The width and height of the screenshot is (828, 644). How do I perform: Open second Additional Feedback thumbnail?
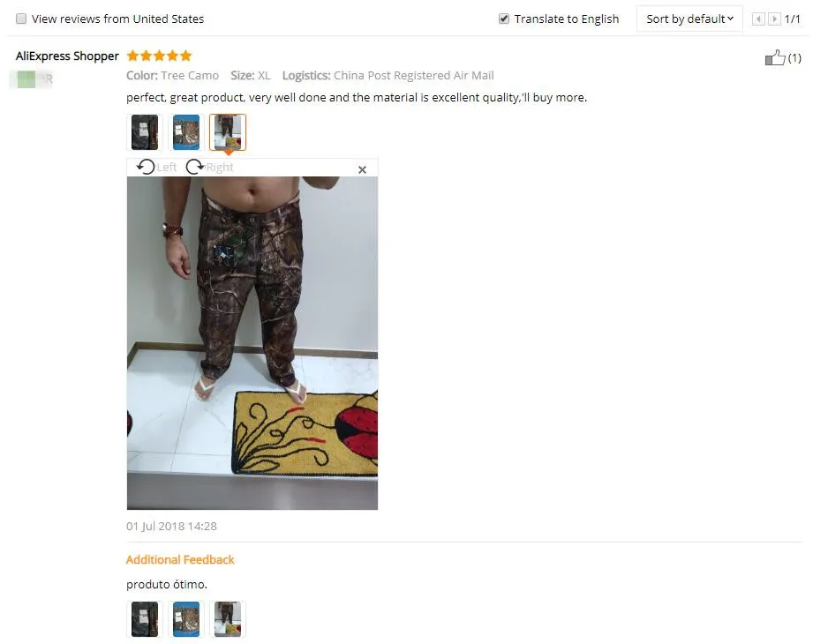click(x=186, y=618)
